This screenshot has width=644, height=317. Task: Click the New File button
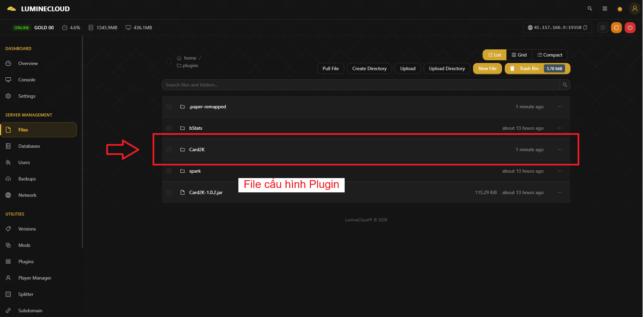(x=487, y=68)
